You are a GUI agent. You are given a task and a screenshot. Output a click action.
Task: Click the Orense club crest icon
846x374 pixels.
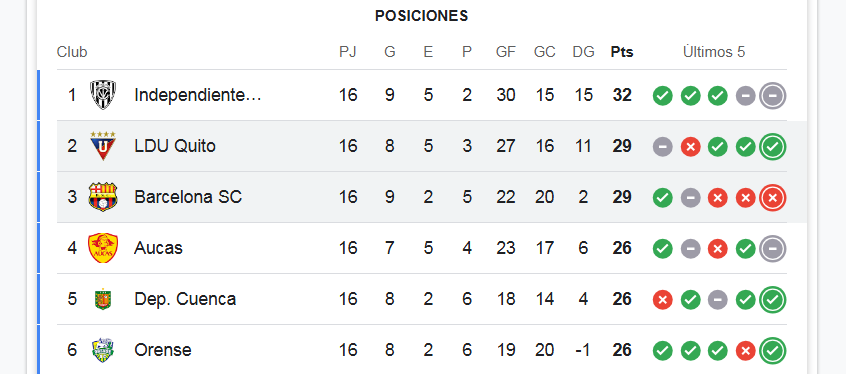pos(103,350)
